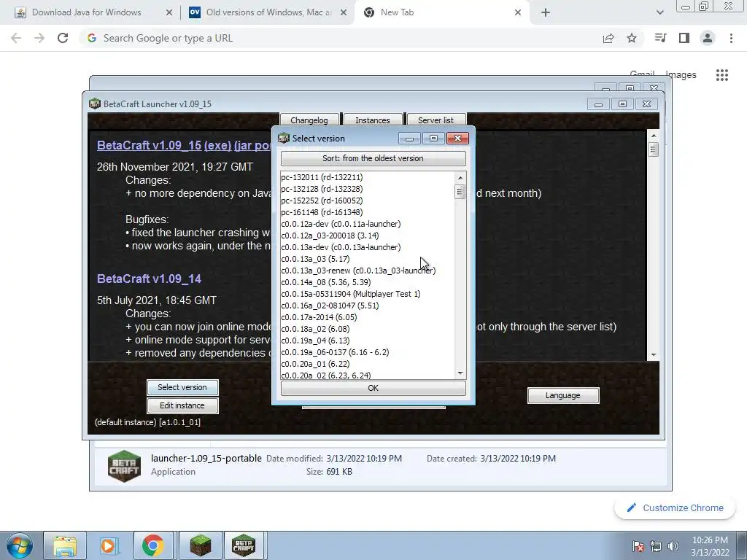Switch to Old versions of Windows tab
This screenshot has width=747, height=560.
pos(268,13)
